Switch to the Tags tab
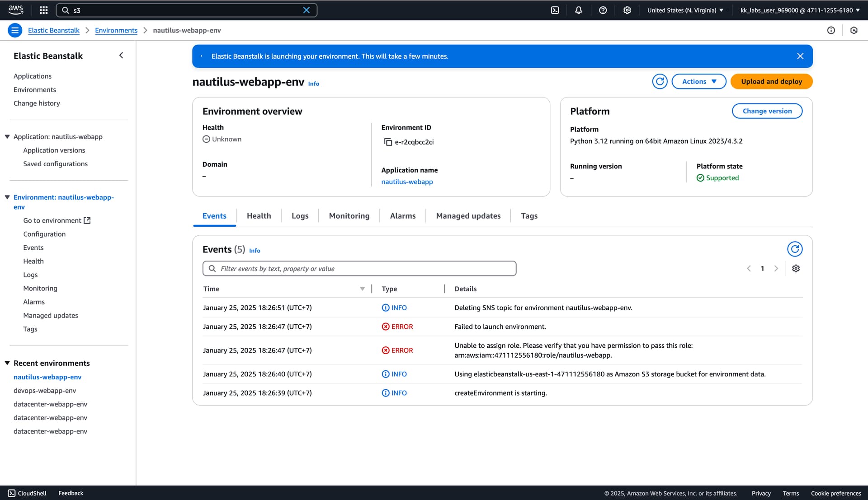The image size is (868, 500). [529, 216]
